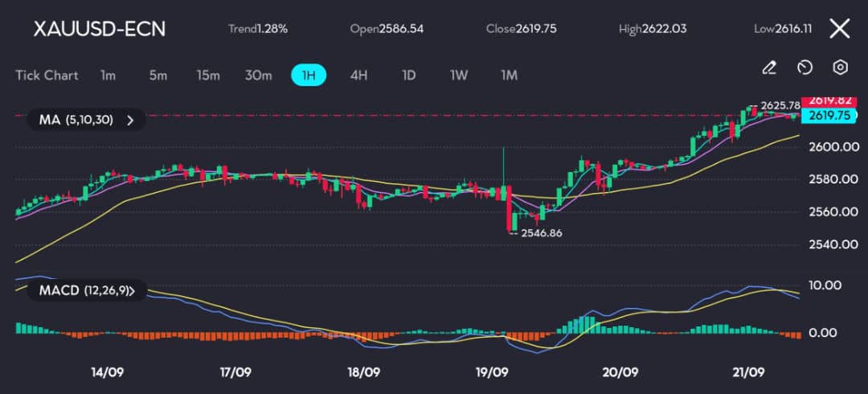Screen dimensions: 868x394
Task: Close the XAUUSD-ECN chart
Action: [x=839, y=28]
